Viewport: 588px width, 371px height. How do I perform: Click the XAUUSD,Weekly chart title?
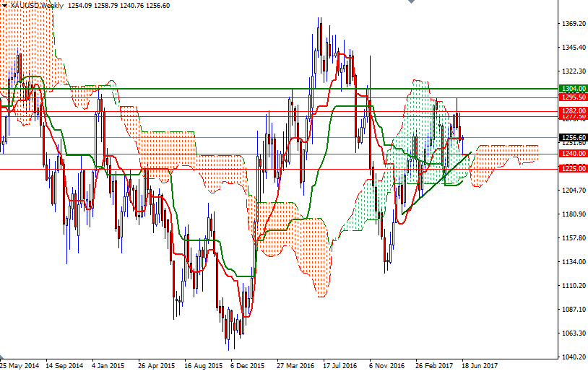pos(37,5)
